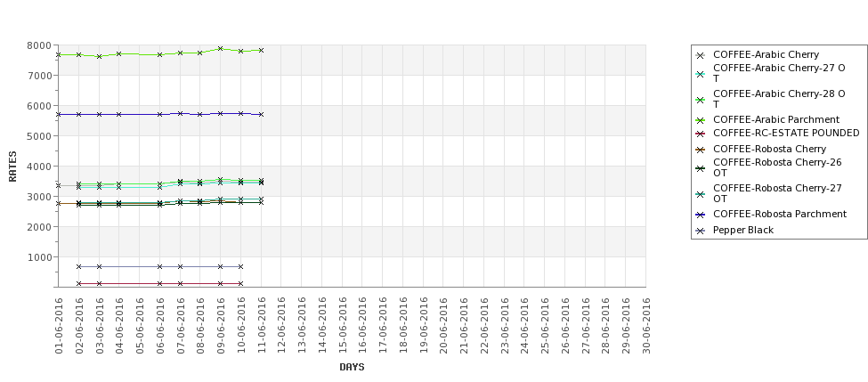868x382 pixels.
Task: Click the 12-06-2016 date label
Action: point(282,326)
